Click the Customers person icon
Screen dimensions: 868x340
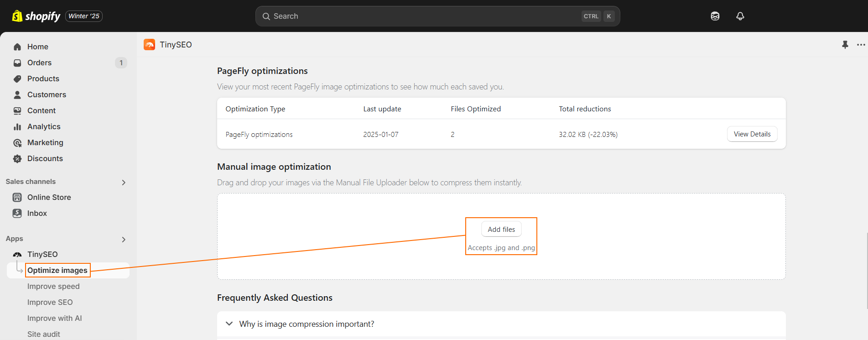click(x=17, y=94)
